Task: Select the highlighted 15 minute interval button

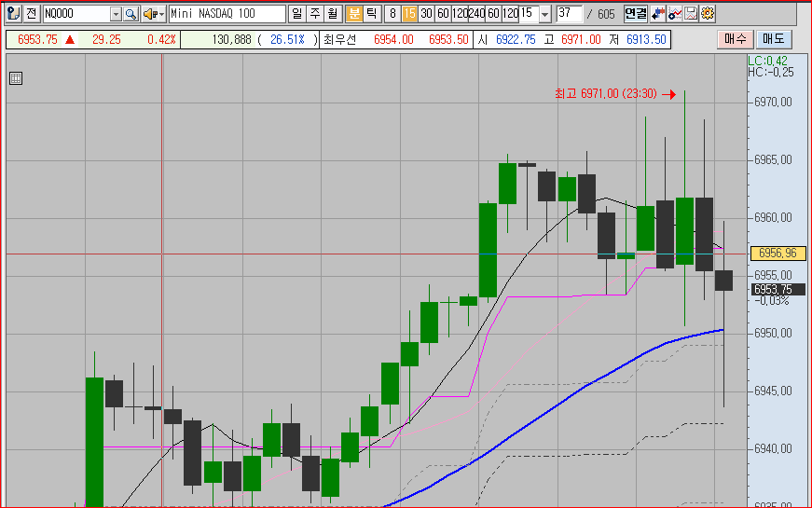Action: click(409, 14)
